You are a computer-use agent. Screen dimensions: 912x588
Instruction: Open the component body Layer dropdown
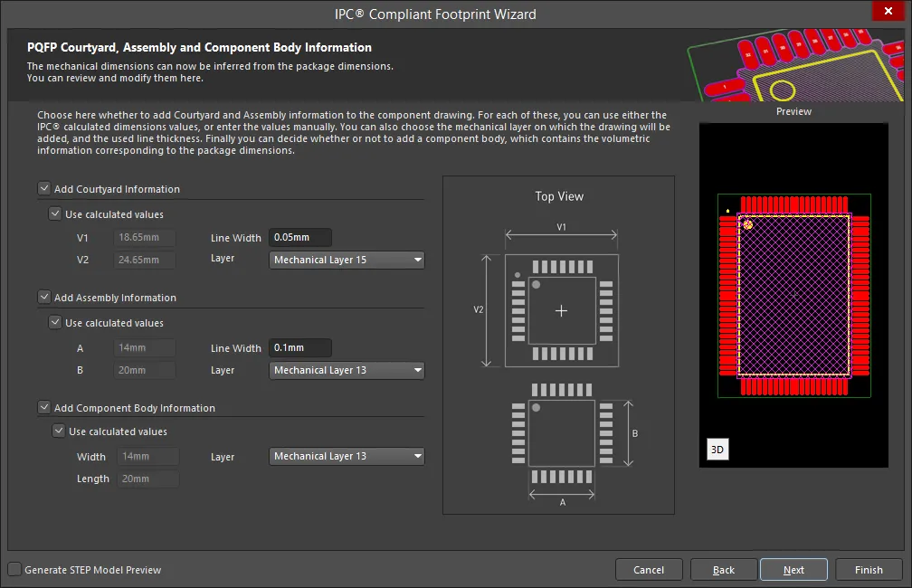tap(347, 457)
